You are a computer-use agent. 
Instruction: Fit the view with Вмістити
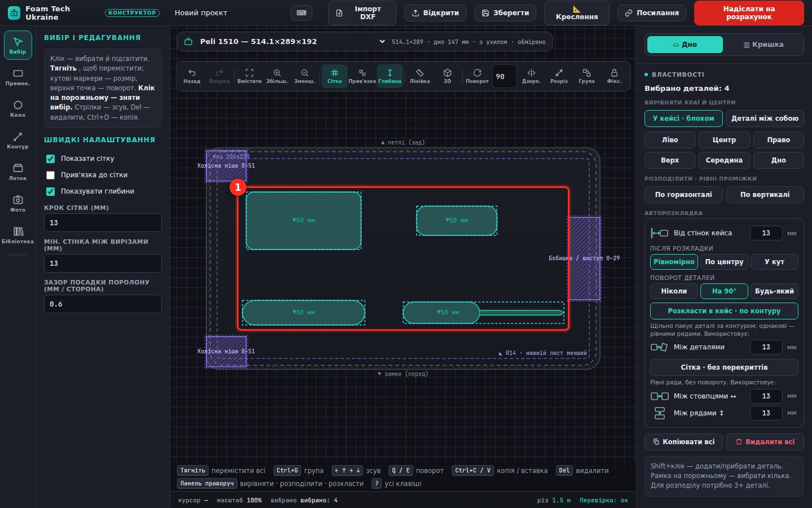249,76
